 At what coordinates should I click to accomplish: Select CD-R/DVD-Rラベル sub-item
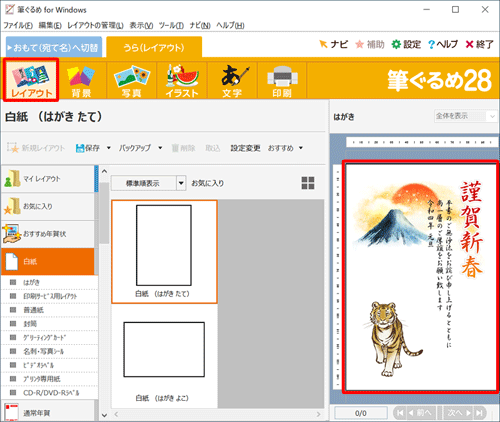click(x=50, y=393)
